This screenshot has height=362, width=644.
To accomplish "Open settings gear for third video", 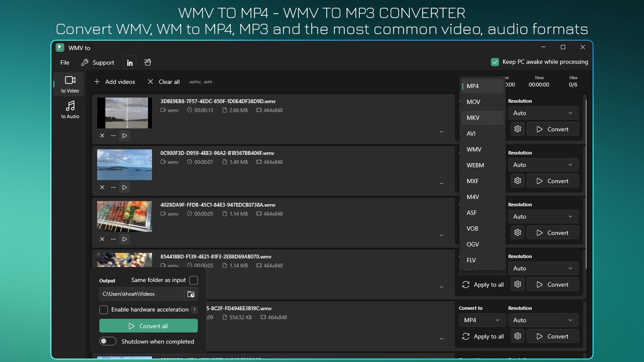I will coord(518,233).
